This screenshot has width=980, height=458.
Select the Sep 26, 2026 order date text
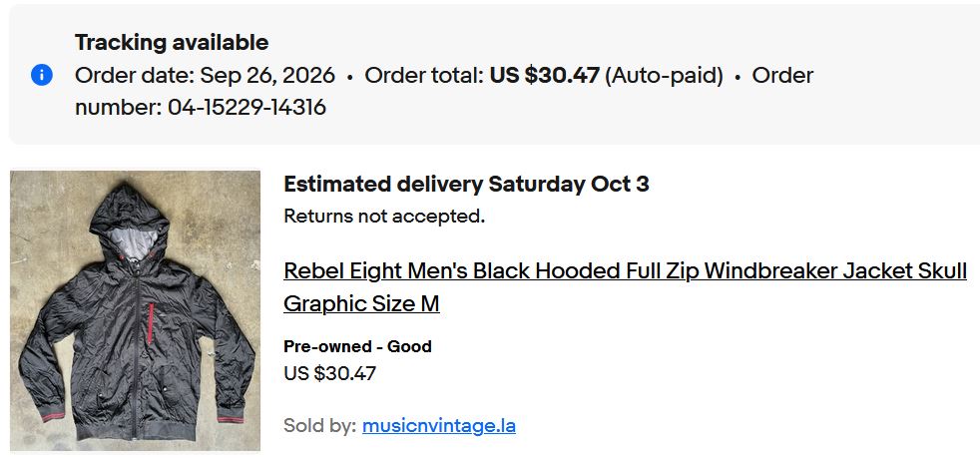point(267,76)
